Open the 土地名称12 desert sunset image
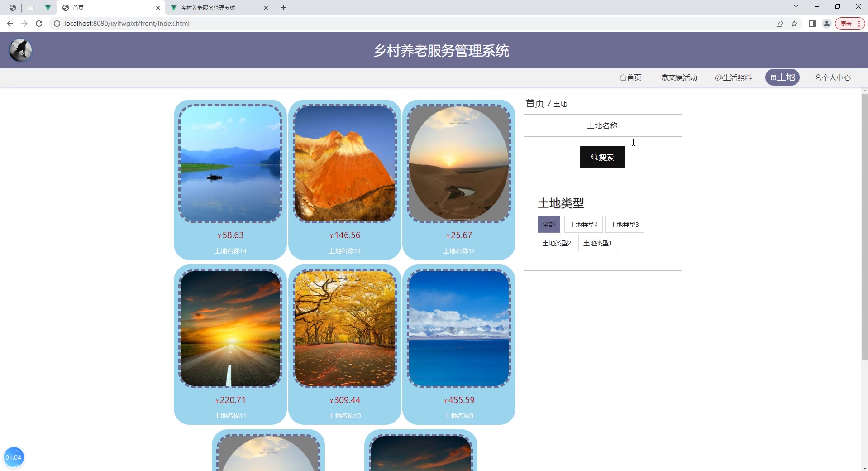This screenshot has width=868, height=471. coord(459,164)
